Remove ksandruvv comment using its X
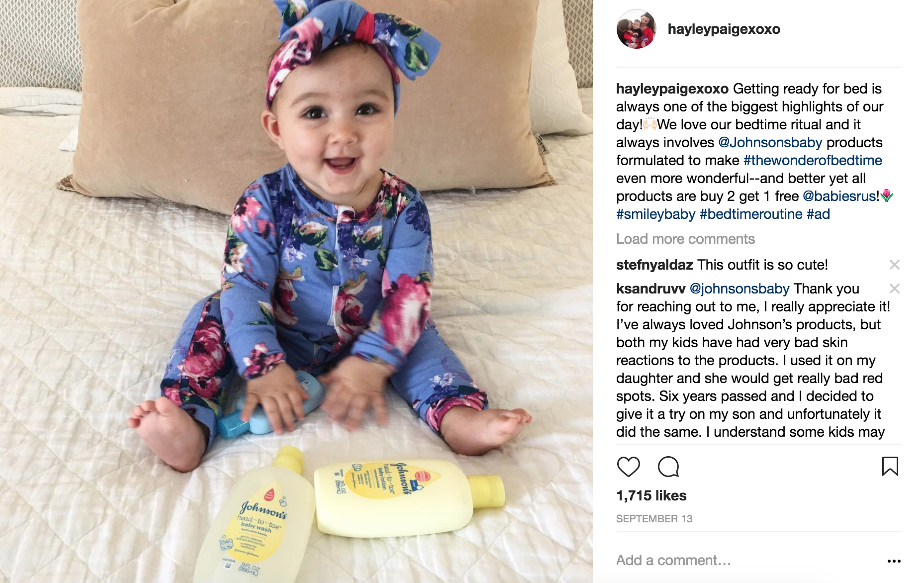This screenshot has height=583, width=924. [894, 289]
